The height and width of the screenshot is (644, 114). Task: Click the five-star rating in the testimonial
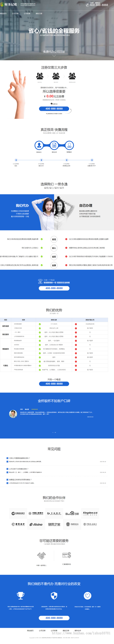tap(35, 409)
